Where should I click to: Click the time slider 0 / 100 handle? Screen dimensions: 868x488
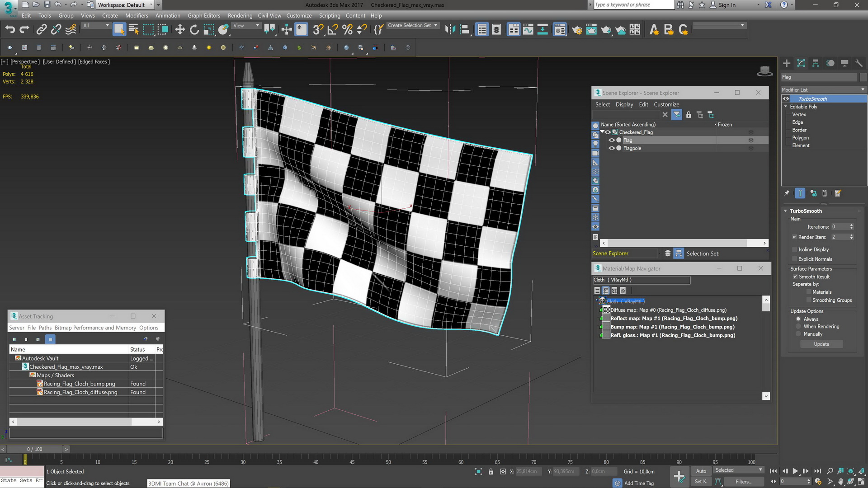coord(35,449)
